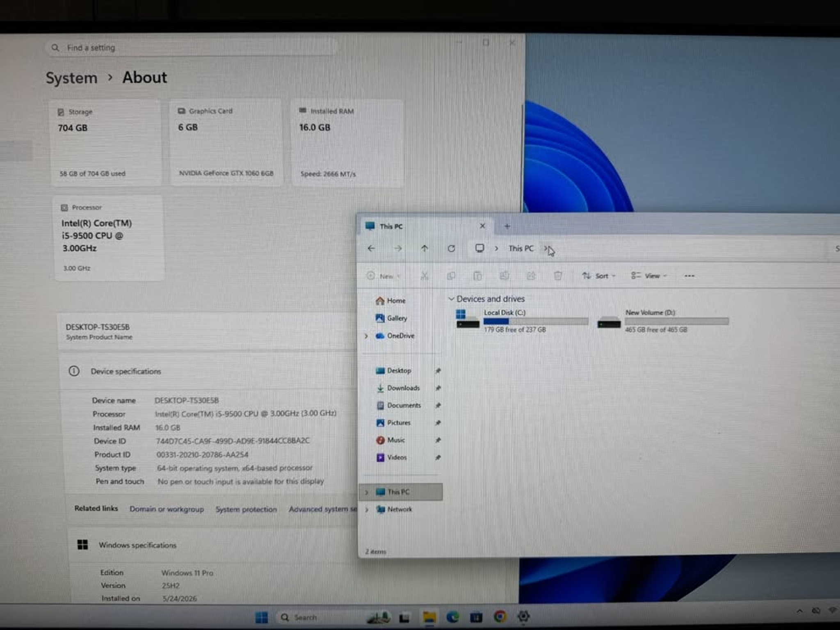Add a new File Explorer tab
The height and width of the screenshot is (630, 840).
[507, 226]
